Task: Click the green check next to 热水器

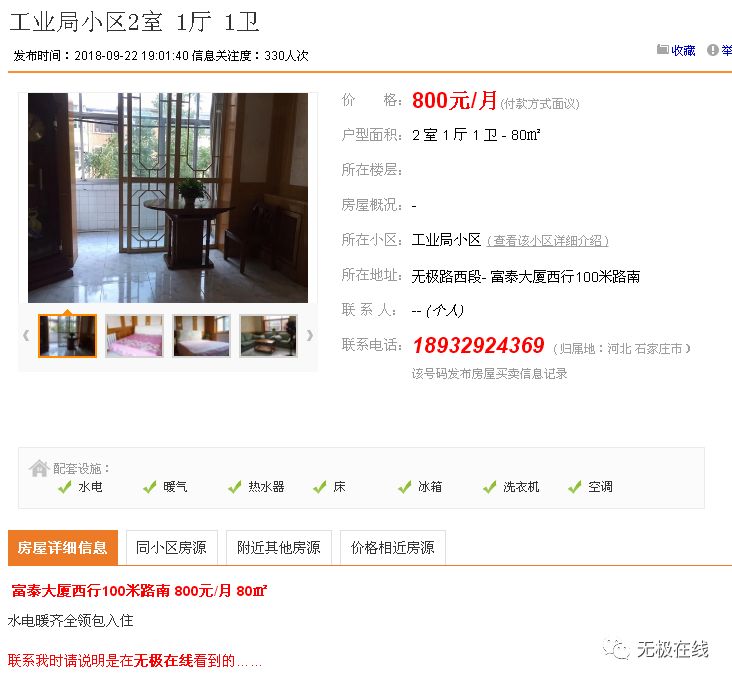Action: (234, 487)
